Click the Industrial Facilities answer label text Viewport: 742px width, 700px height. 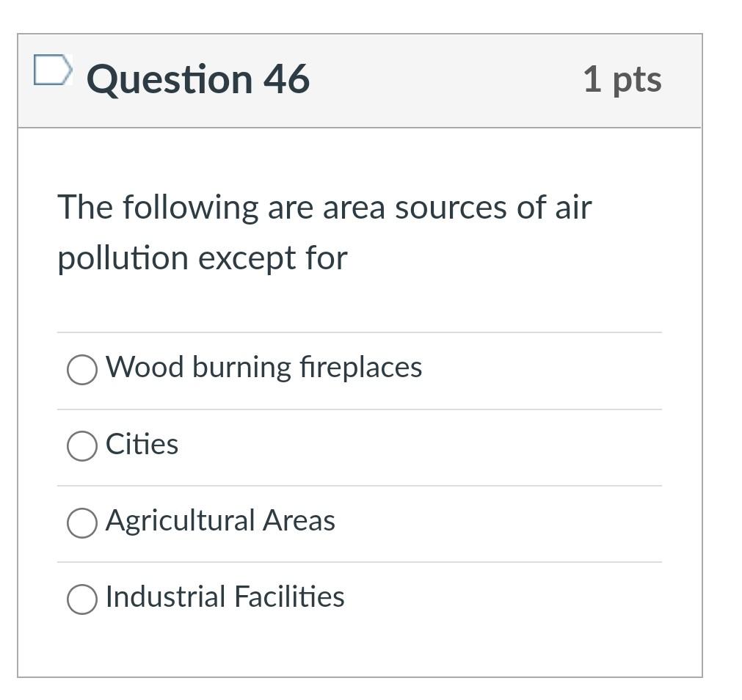(x=225, y=597)
